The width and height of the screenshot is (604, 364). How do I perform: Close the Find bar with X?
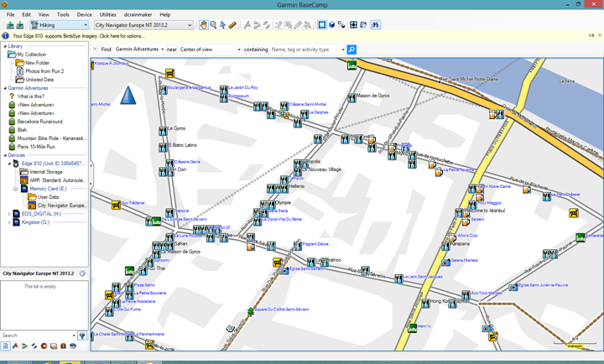[95, 49]
